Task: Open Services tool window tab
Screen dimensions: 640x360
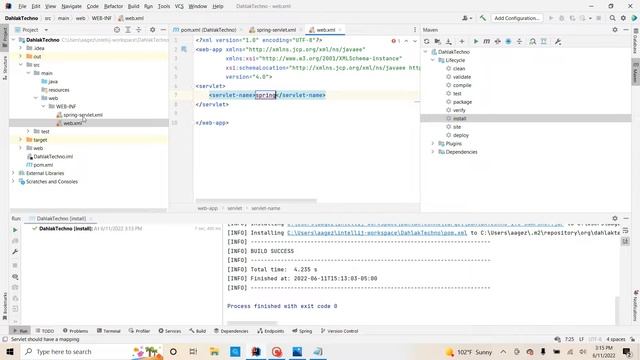Action: tap(169, 331)
